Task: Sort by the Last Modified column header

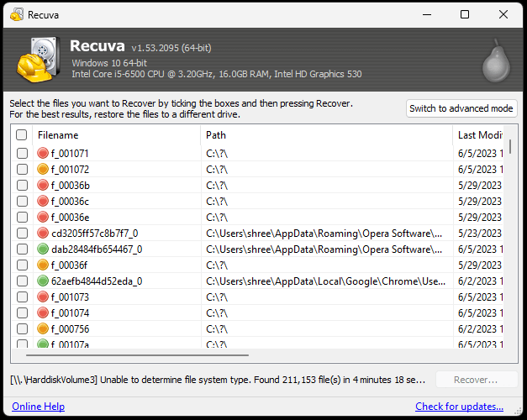Action: point(479,135)
